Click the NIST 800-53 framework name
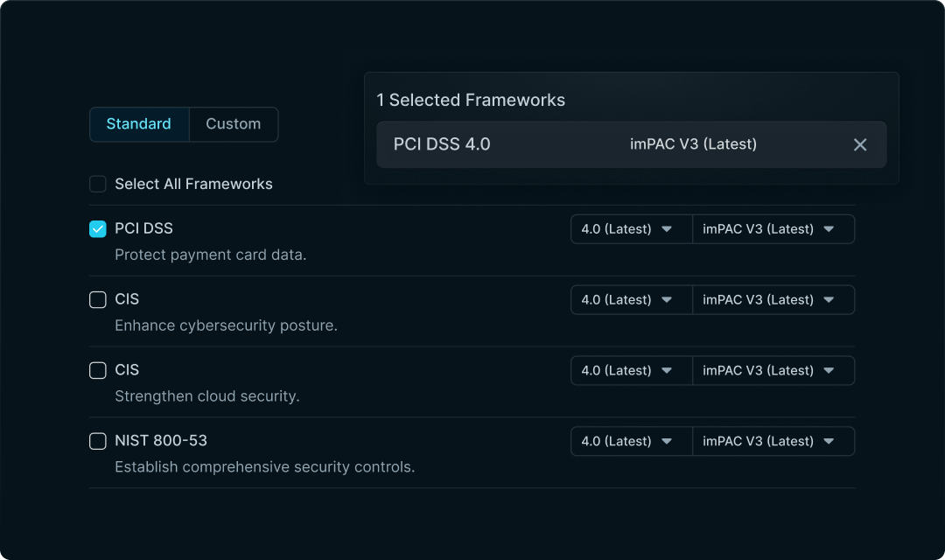This screenshot has height=560, width=945. [x=161, y=441]
